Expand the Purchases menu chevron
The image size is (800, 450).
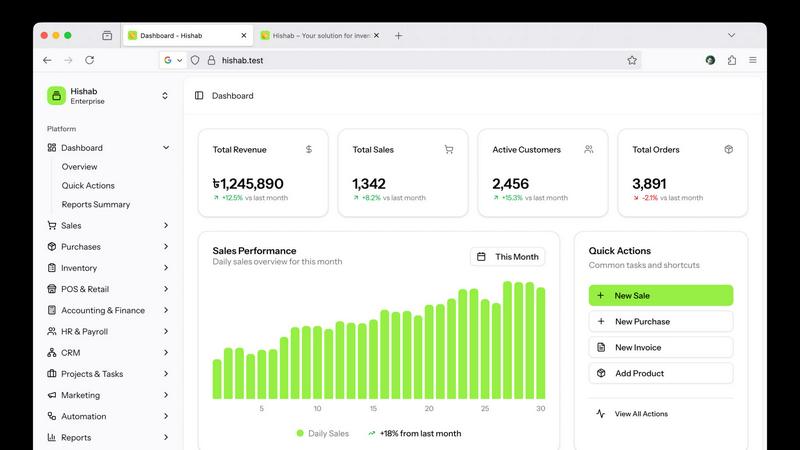click(x=166, y=246)
